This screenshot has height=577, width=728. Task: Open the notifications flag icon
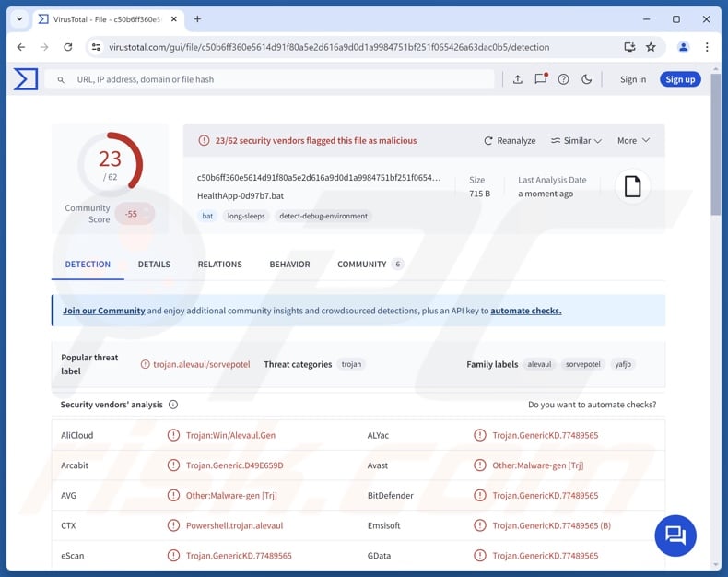(541, 79)
